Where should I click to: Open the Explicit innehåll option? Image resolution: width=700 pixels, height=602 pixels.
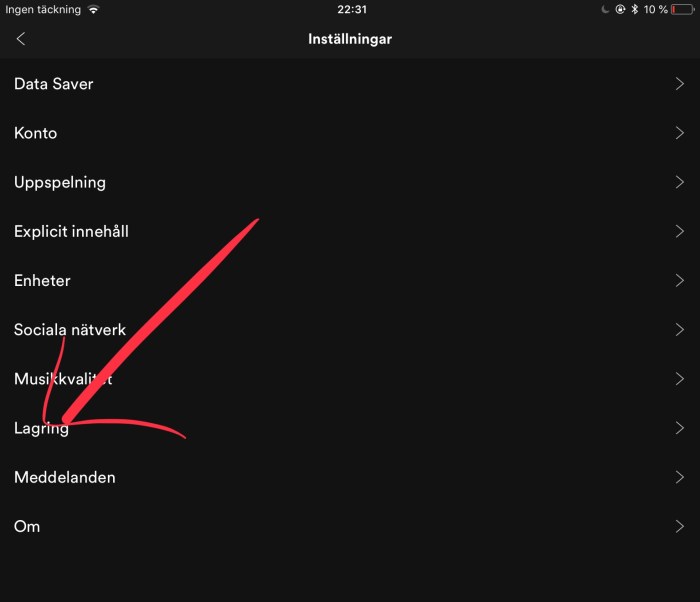tap(350, 231)
